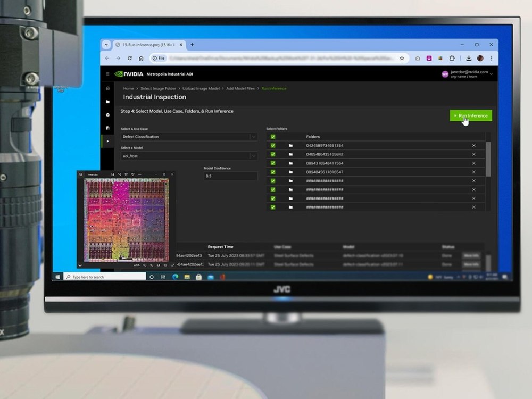Open Chrome Downloads icon
Viewport: 532px width, 399px height.
469,59
